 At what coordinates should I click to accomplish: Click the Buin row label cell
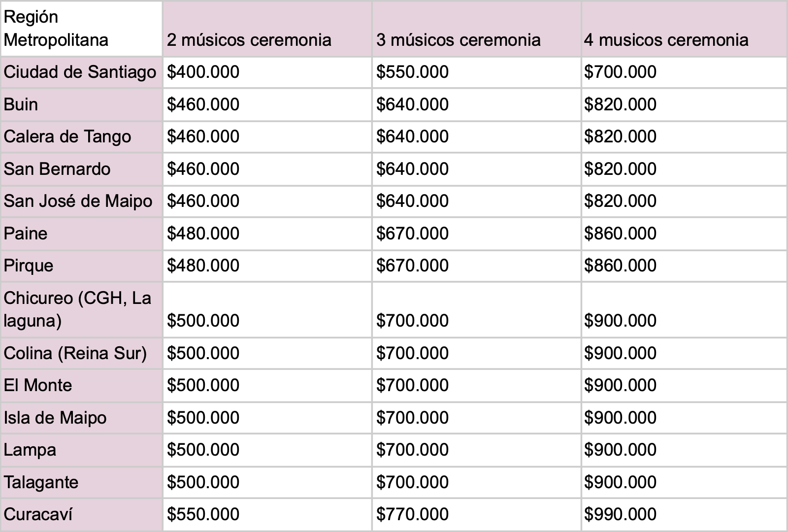coord(81,105)
